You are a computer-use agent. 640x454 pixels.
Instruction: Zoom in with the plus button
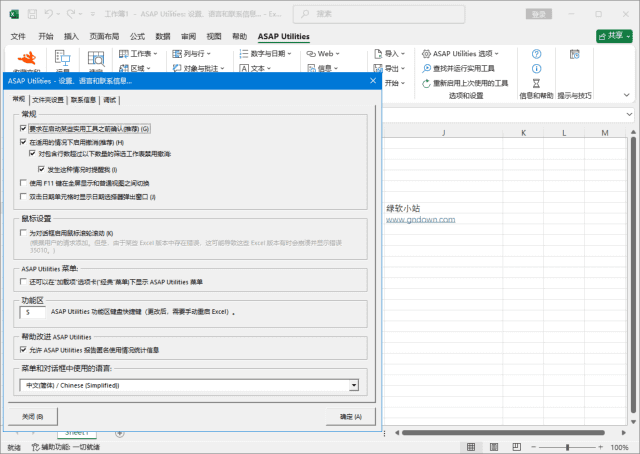click(600, 447)
